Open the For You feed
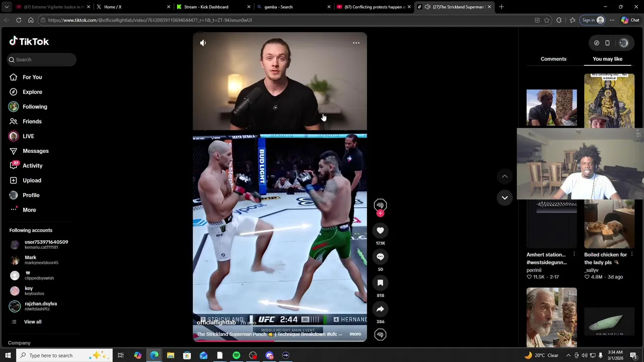This screenshot has height=362, width=644. (32, 77)
